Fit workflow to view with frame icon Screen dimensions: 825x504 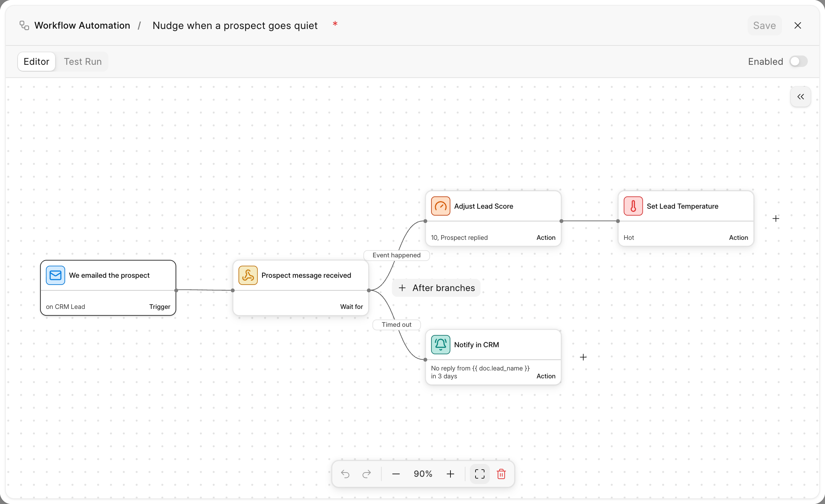tap(480, 474)
